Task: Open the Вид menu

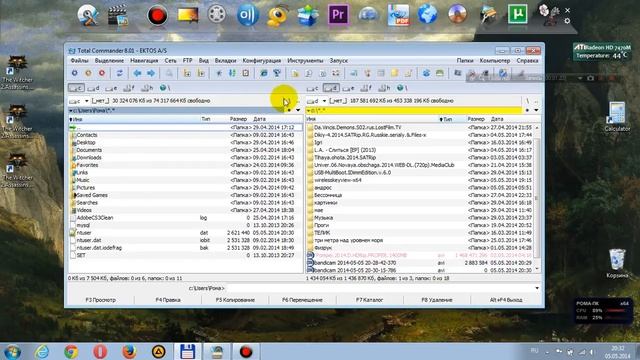Action: click(x=204, y=60)
